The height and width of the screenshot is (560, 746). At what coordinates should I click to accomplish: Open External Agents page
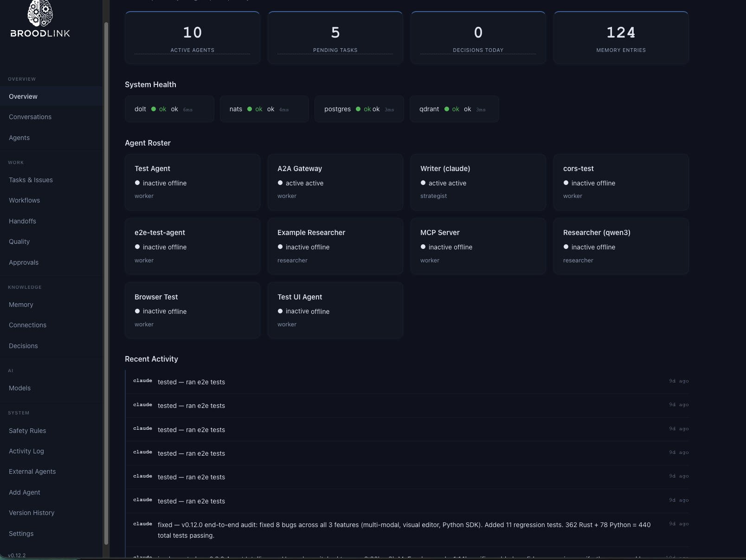pos(51,471)
